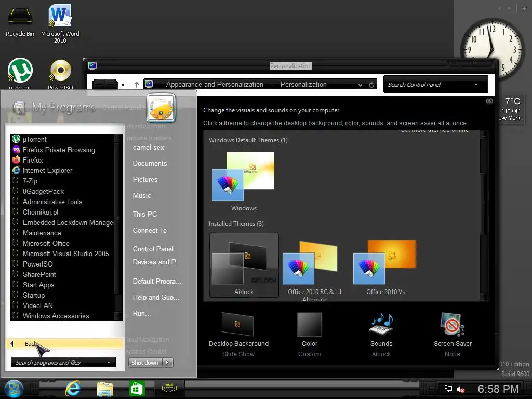The width and height of the screenshot is (532, 399).
Task: Expand the Administrative Tools folder
Action: (x=63, y=202)
